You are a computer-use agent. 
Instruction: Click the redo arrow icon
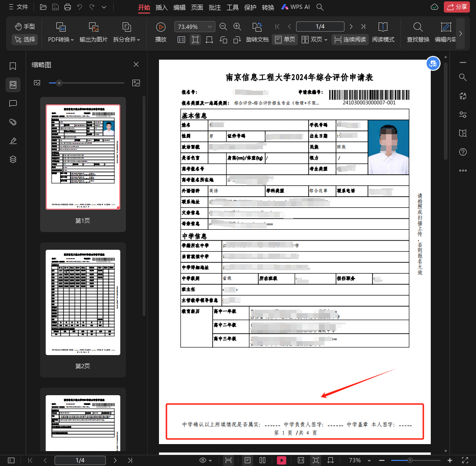tap(92, 7)
